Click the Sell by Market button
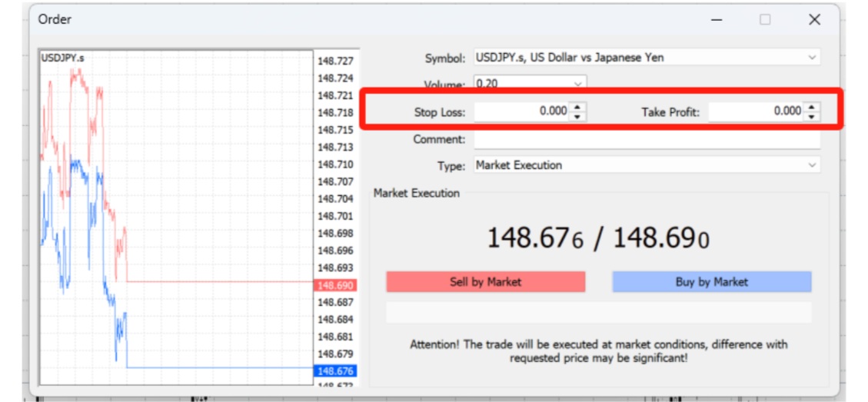The height and width of the screenshot is (402, 868). pyautogui.click(x=485, y=282)
